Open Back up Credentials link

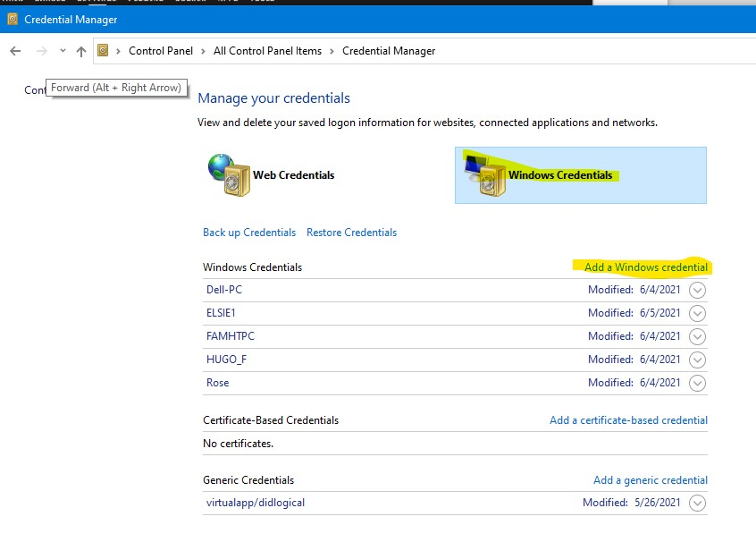[249, 233]
